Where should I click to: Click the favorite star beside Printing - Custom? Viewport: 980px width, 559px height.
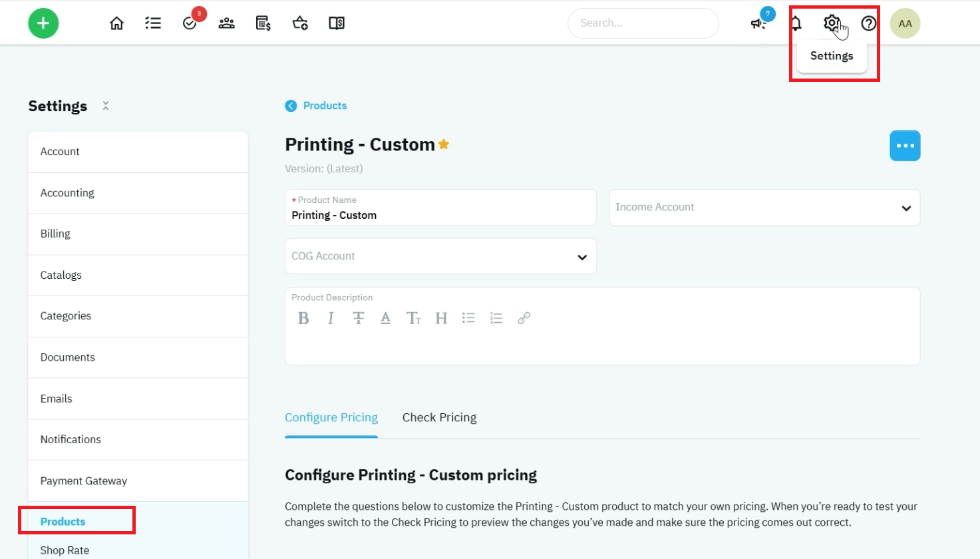444,144
